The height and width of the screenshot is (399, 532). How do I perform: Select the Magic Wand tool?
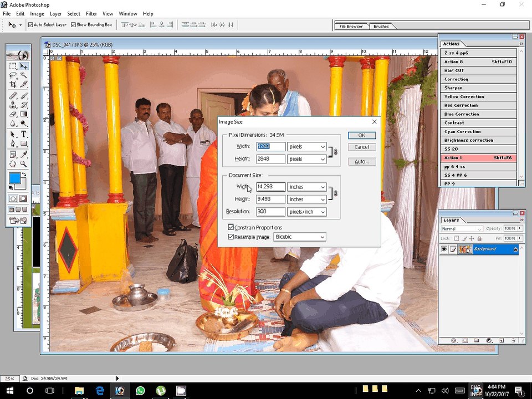(x=23, y=75)
